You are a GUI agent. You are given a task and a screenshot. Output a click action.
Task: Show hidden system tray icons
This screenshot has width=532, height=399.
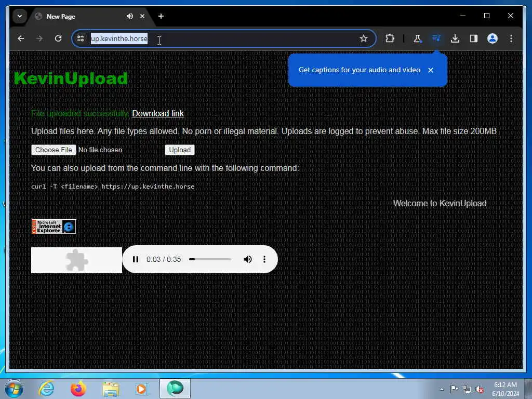point(442,390)
